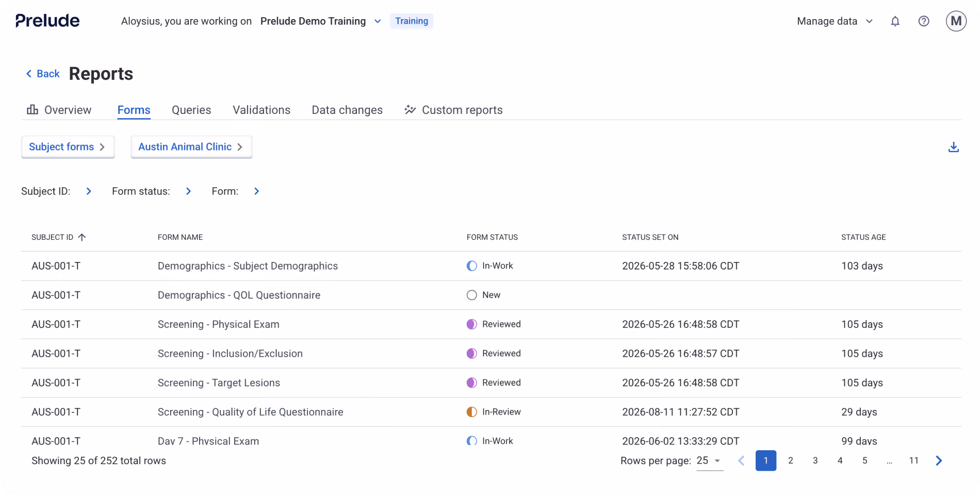
Task: Go to previous page arrow
Action: (x=741, y=460)
